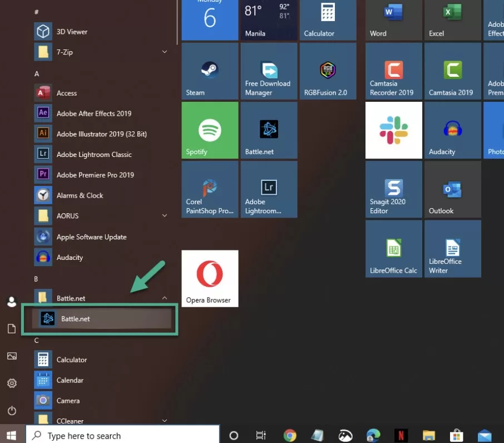
Task: Expand the CCleaner folder
Action: tap(101, 420)
